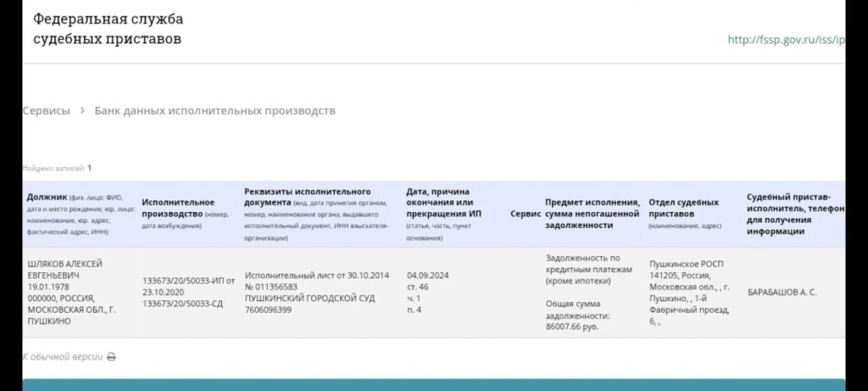The width and height of the screenshot is (868, 391).
Task: Select the address 'МОСКОВСКАЯ ОБЛ., Г. ПУШКИНО'
Action: tap(71, 316)
